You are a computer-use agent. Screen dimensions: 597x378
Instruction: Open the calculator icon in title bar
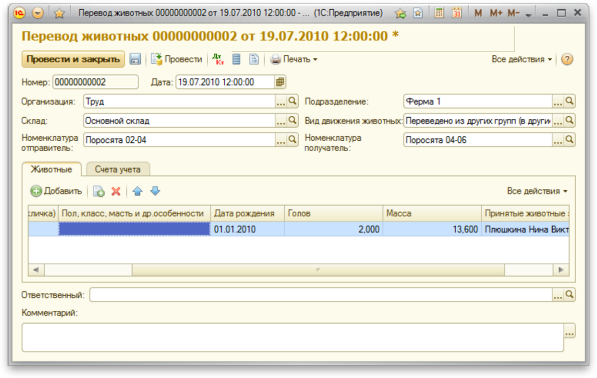click(439, 13)
